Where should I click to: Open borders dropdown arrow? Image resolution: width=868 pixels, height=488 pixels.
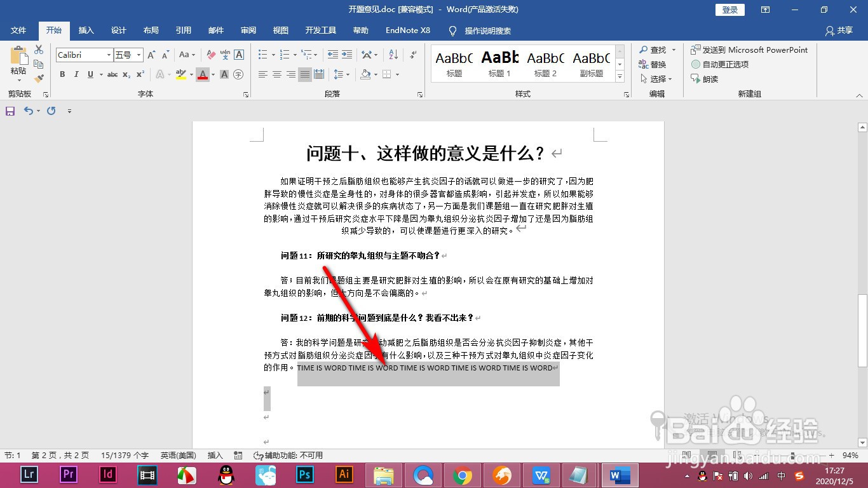397,74
